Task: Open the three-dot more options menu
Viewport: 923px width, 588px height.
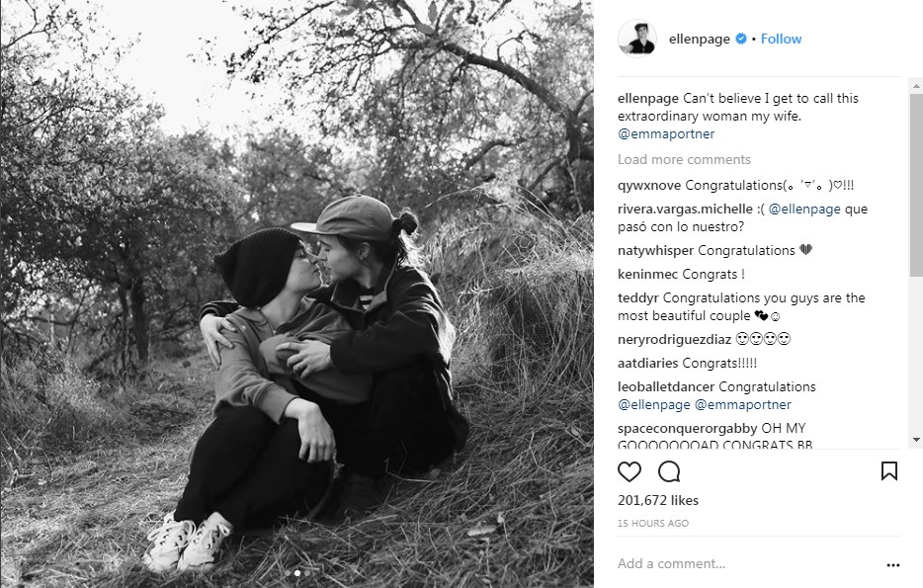Action: (893, 565)
